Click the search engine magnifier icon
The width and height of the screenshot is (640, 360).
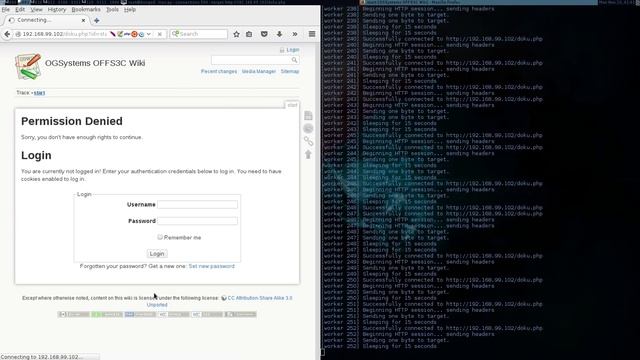tap(176, 34)
